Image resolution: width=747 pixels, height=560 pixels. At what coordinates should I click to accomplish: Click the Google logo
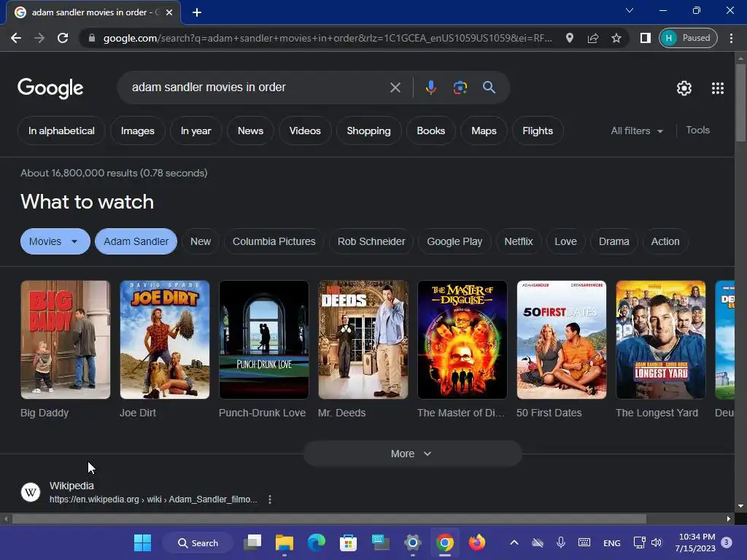50,87
